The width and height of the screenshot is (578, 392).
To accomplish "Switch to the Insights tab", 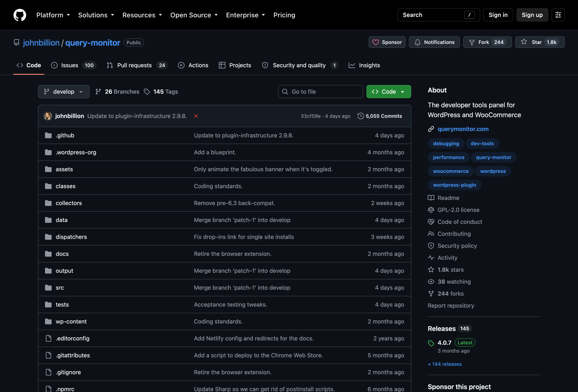I will pyautogui.click(x=364, y=65).
